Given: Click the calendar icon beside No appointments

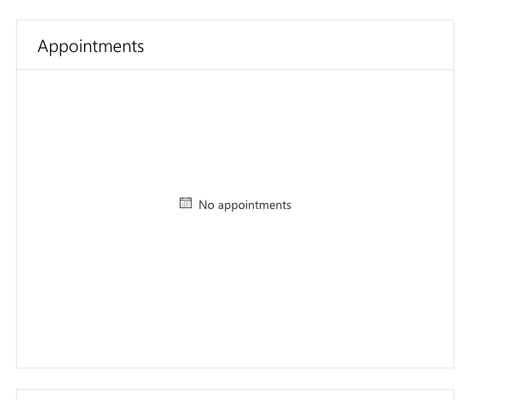Looking at the screenshot, I should click(185, 203).
